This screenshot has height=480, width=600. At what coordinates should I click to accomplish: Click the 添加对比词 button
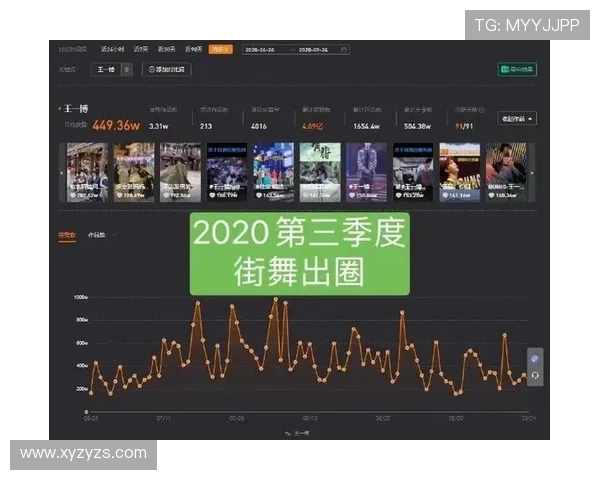[x=166, y=70]
